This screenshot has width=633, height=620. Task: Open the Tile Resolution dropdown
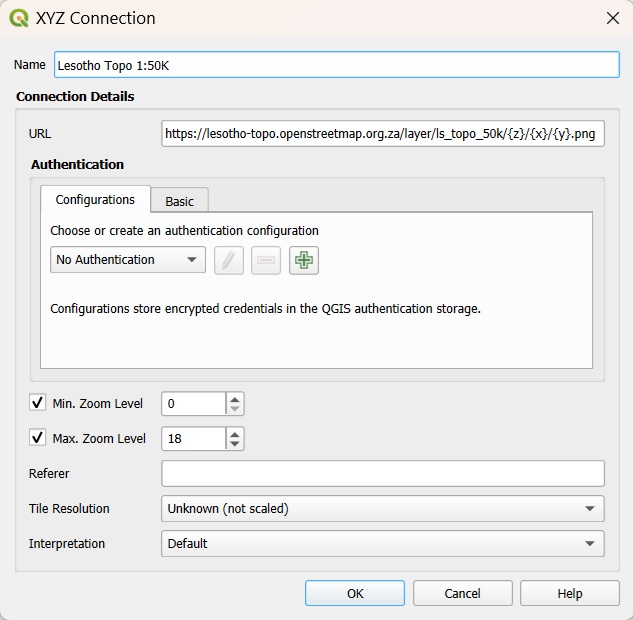pos(383,509)
